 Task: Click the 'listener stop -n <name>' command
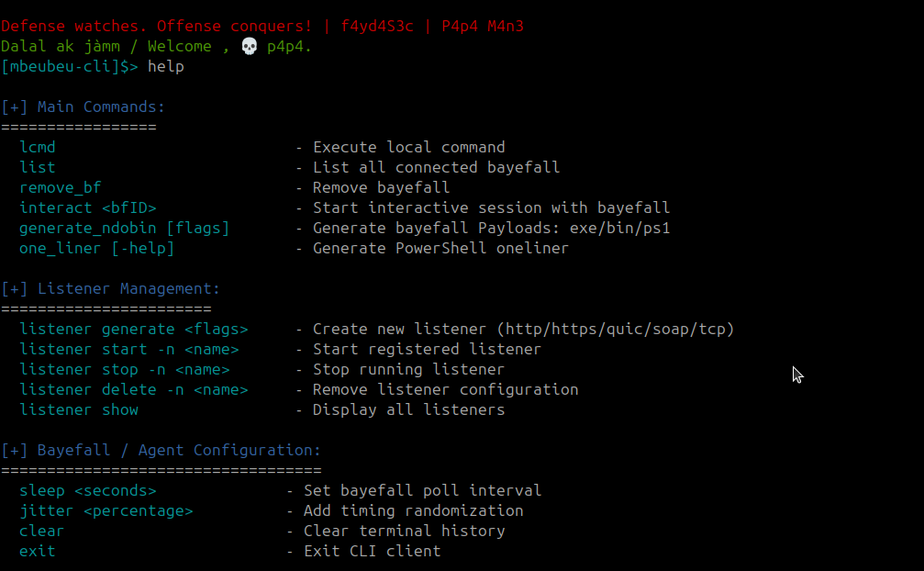click(x=125, y=369)
